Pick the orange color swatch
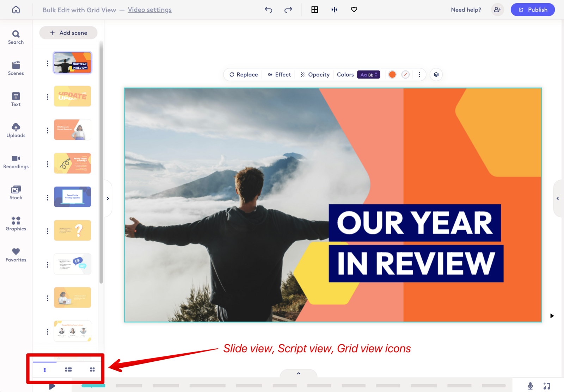 tap(392, 75)
